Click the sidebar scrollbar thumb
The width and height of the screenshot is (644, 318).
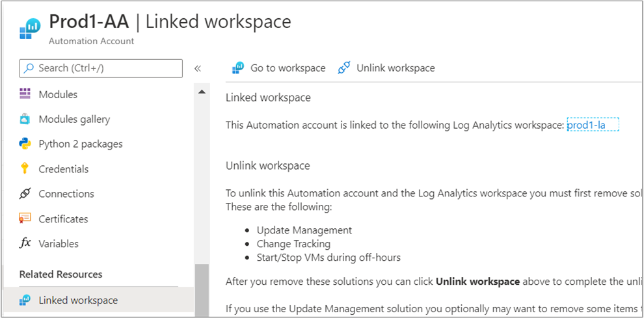pos(202,290)
